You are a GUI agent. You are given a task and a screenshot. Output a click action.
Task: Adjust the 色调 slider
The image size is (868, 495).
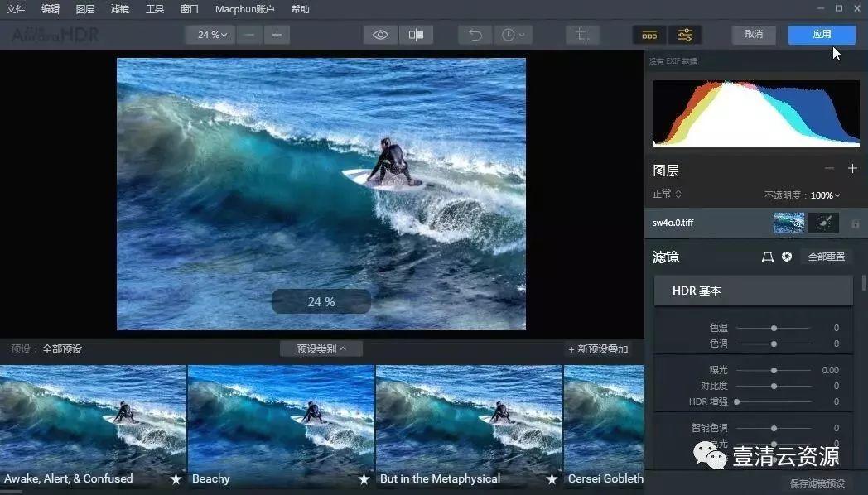[774, 344]
